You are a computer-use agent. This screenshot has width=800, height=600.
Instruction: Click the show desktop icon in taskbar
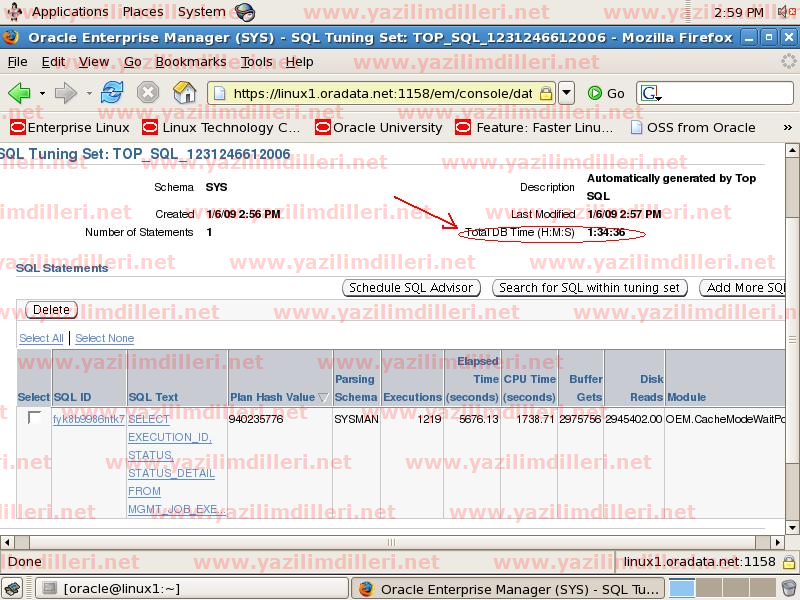12,588
